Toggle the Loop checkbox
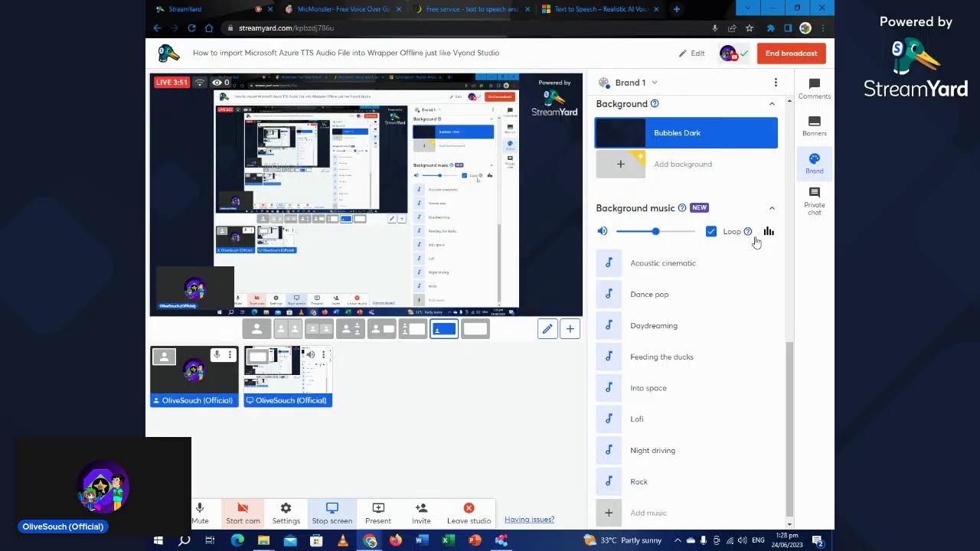Image resolution: width=980 pixels, height=551 pixels. [711, 231]
